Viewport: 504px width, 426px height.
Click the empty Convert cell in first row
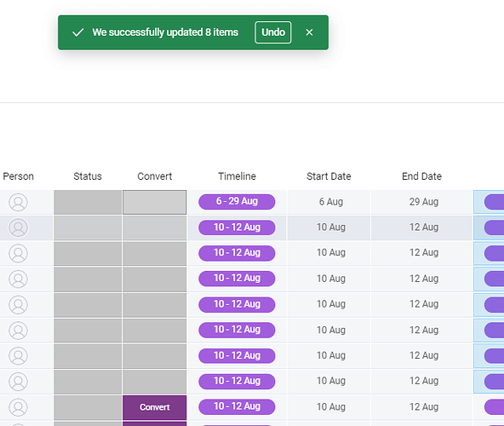tap(155, 202)
